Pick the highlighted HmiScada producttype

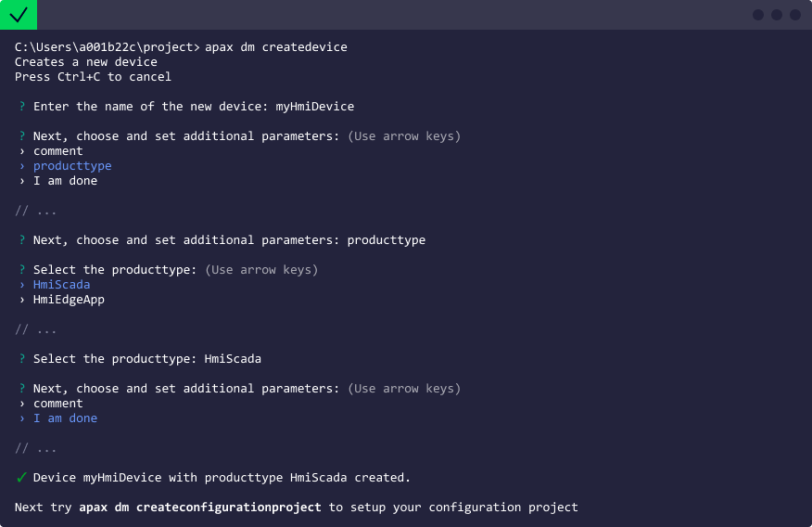coord(61,285)
